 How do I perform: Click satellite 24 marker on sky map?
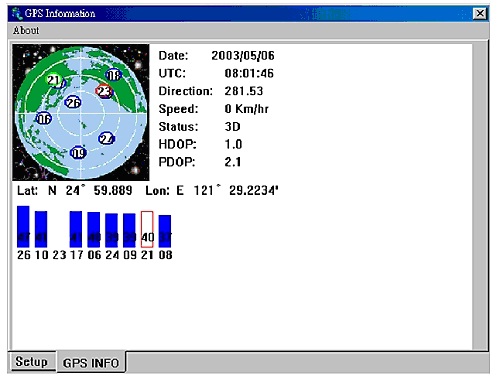pos(107,139)
